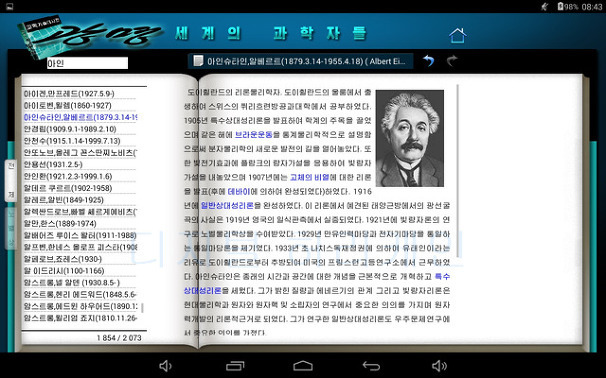Select 안경림(1909.9.1-1989.2.10) in the list
Image resolution: width=606 pixels, height=378 pixels.
tap(70, 129)
